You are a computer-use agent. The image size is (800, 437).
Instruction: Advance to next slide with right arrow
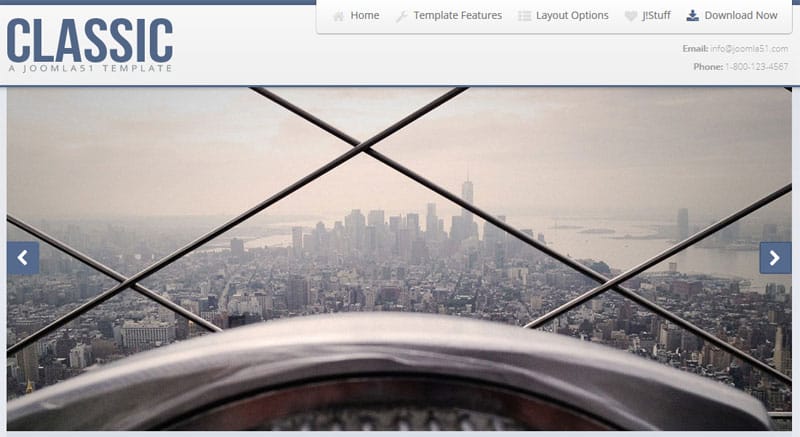pos(775,258)
